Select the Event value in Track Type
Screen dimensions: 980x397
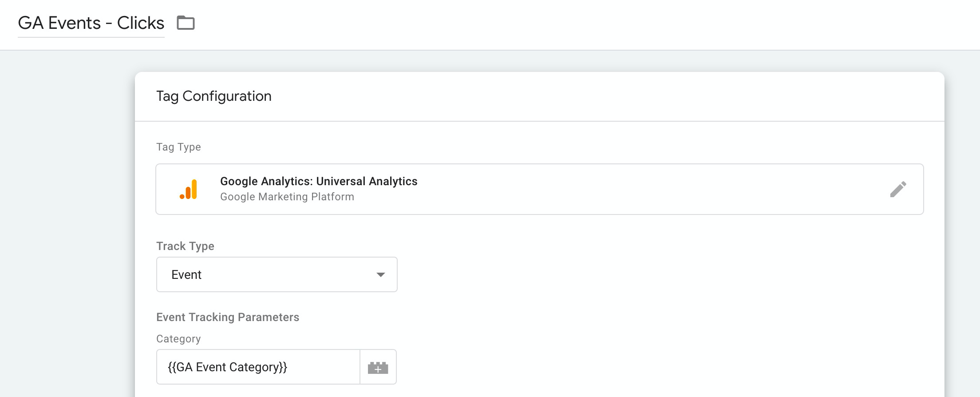[x=186, y=275]
